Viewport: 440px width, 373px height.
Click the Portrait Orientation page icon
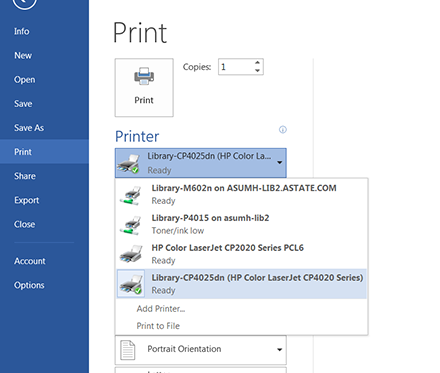pyautogui.click(x=128, y=350)
